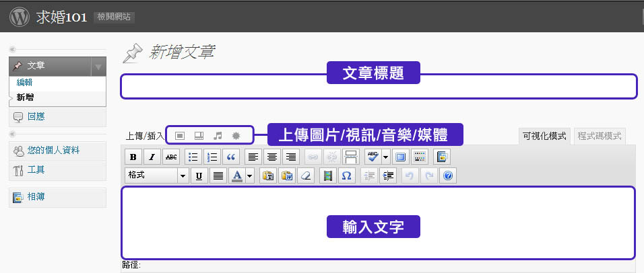
Task: Insert a special character with the omega icon
Action: [x=347, y=176]
